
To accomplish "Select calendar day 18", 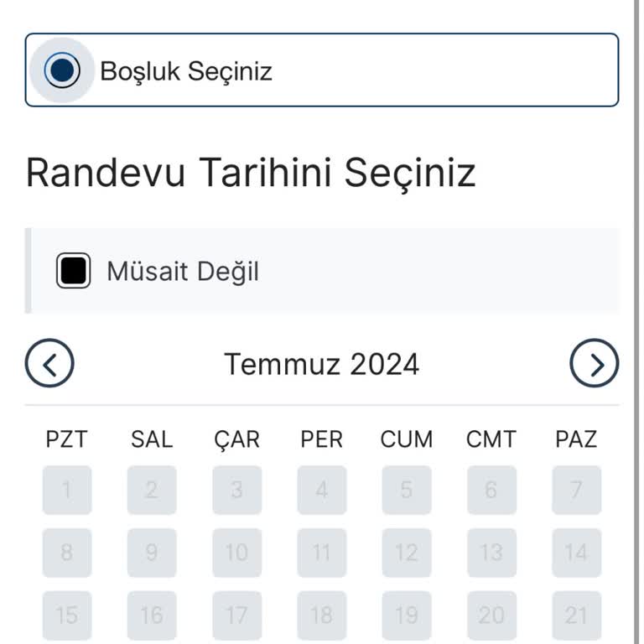I will [x=321, y=615].
